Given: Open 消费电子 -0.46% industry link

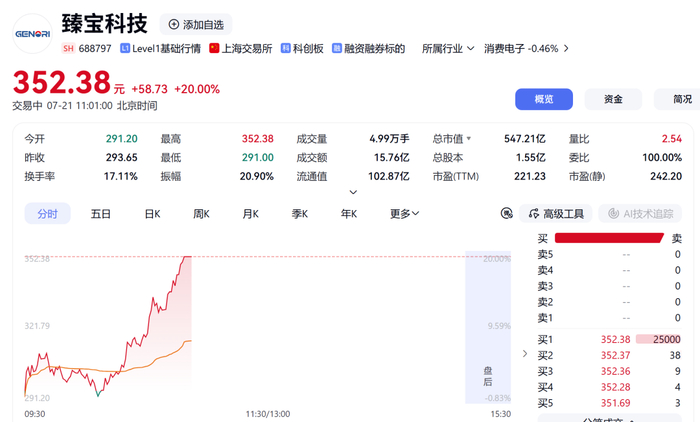Looking at the screenshot, I should click(x=521, y=48).
